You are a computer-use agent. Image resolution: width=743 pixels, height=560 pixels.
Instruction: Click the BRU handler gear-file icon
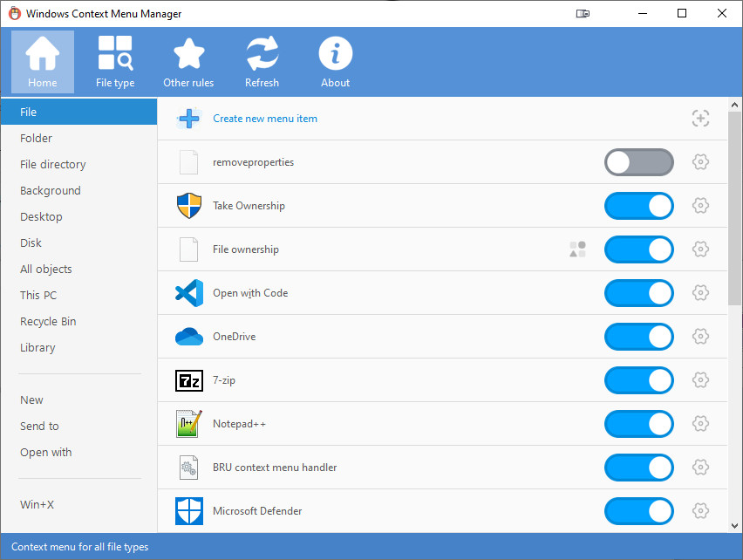pyautogui.click(x=188, y=468)
